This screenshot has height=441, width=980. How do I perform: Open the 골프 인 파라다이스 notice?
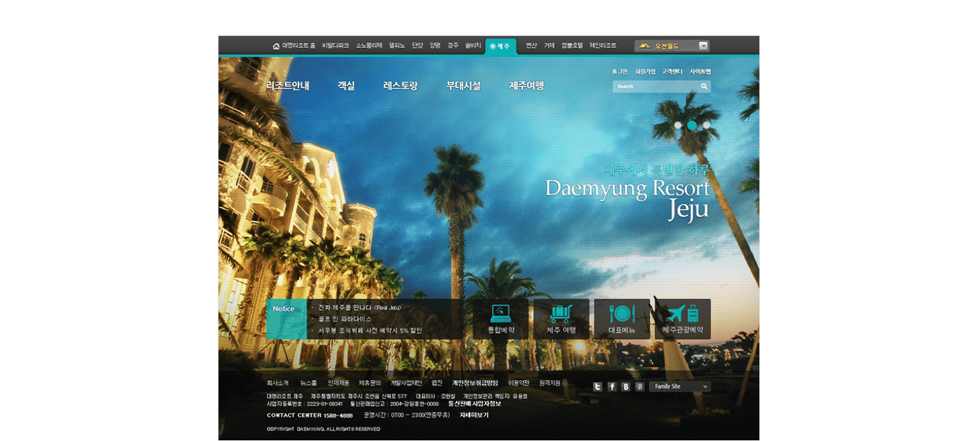click(345, 319)
